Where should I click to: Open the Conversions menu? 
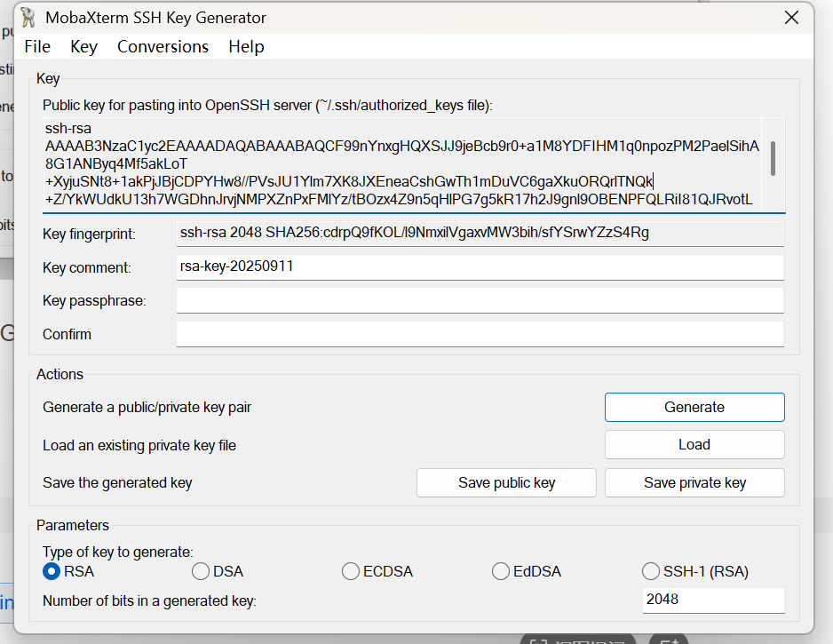pos(163,47)
